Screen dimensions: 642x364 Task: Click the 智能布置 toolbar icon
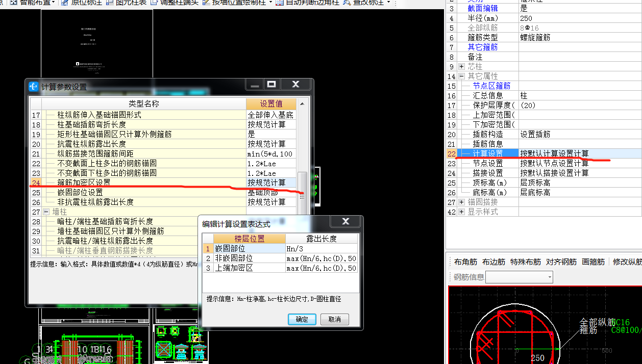tap(14, 3)
